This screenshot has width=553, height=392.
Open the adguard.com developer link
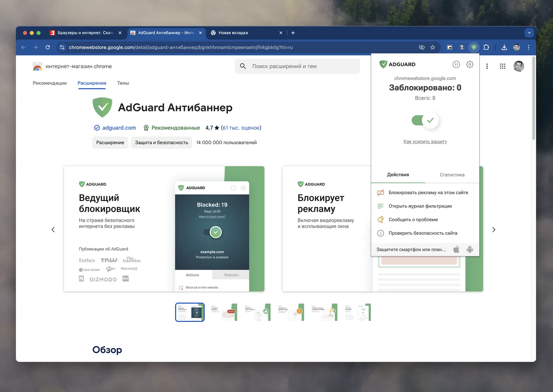coord(119,128)
